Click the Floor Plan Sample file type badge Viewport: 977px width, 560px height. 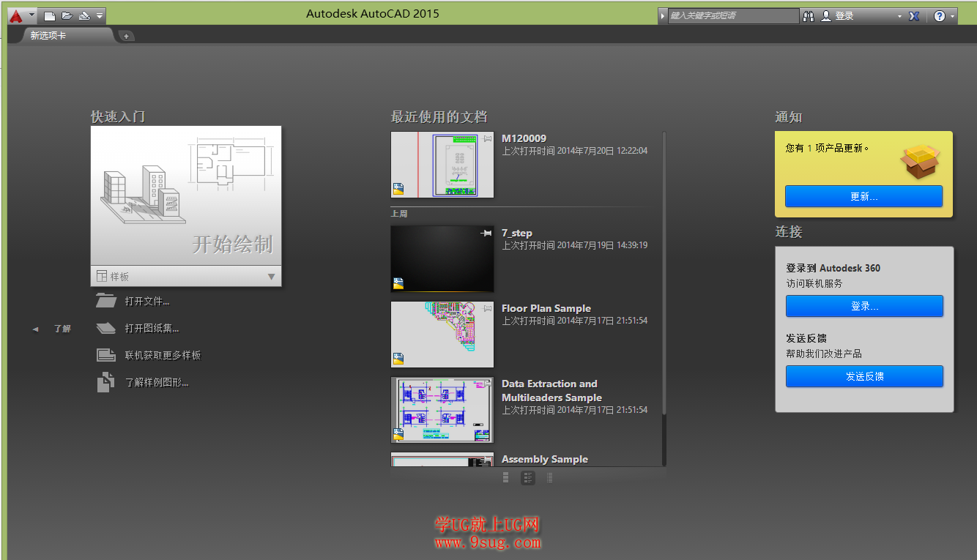pos(398,359)
